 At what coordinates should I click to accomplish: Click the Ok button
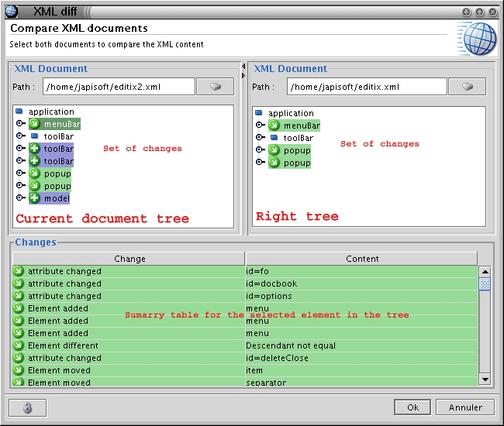(413, 407)
